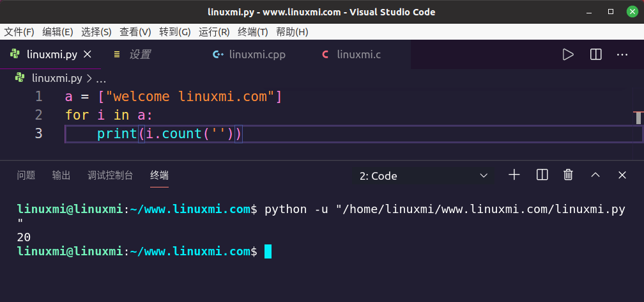Open the 运行(R) menu
Screen dimensions: 644x302
(x=214, y=31)
